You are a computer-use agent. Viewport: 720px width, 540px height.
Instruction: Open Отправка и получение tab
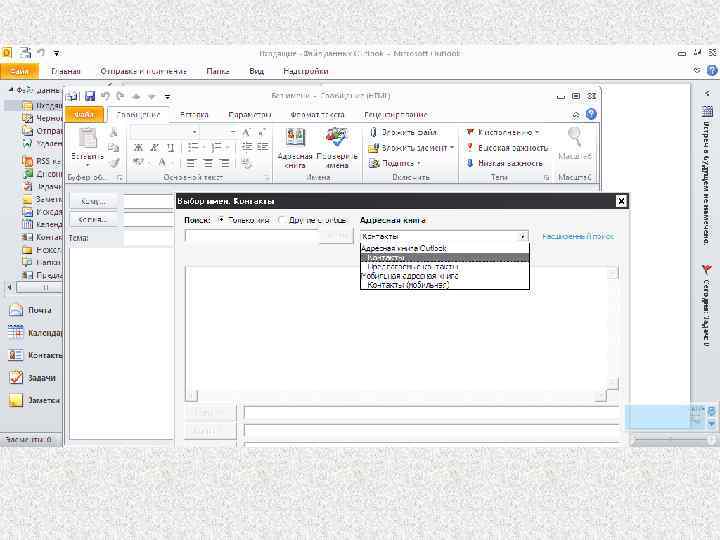[143, 71]
